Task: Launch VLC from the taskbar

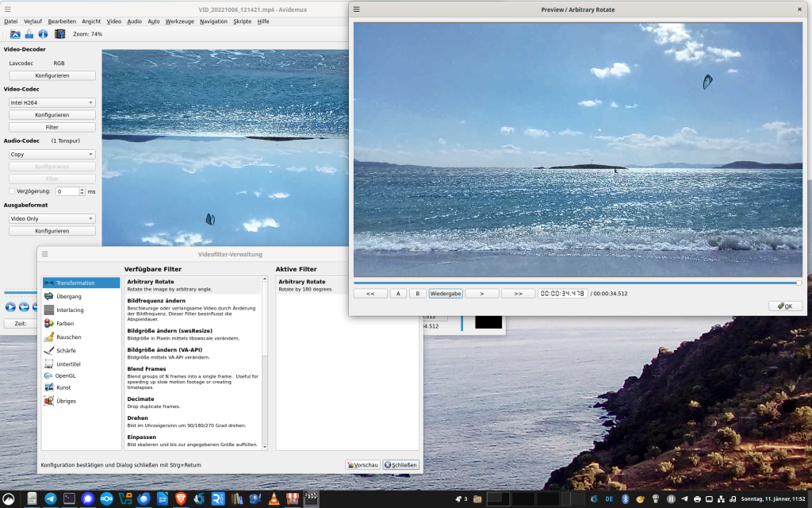Action: (274, 498)
